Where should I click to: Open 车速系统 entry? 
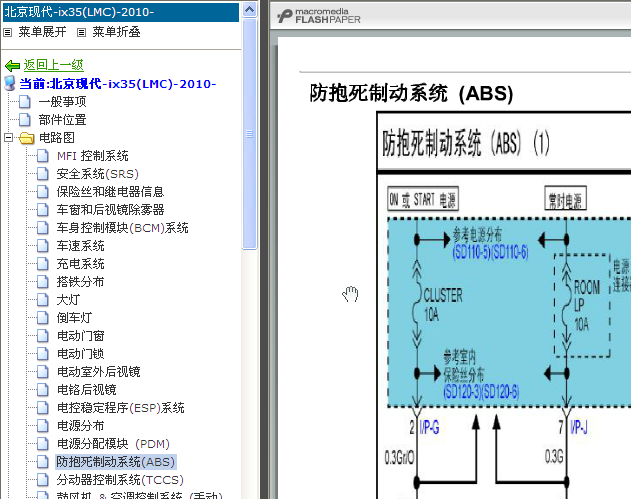point(80,245)
